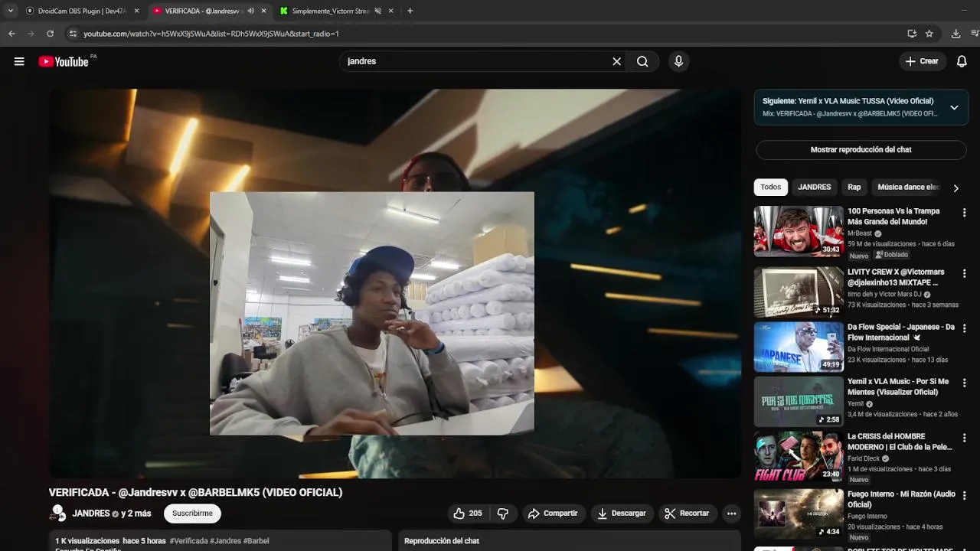The width and height of the screenshot is (980, 551).
Task: Switch to DroidCam OBS Plugin tab
Action: (82, 11)
